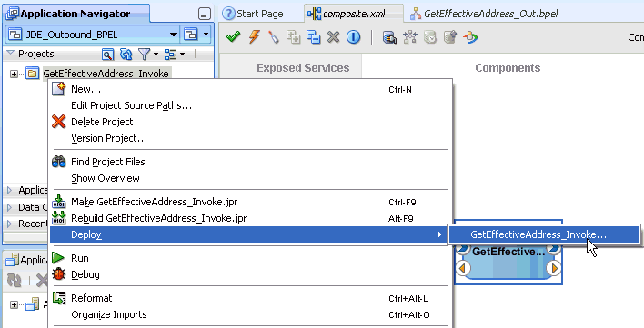Expand the Data Controls section triangle
This screenshot has width=644, height=328.
[10, 207]
